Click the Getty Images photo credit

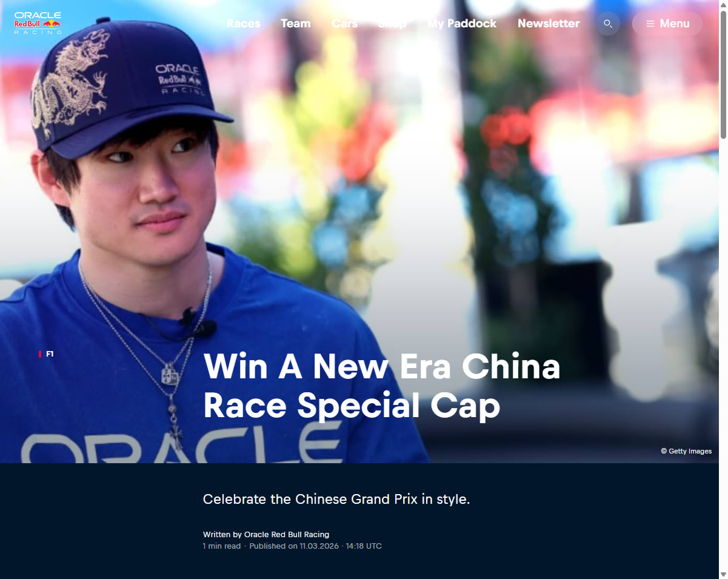686,451
